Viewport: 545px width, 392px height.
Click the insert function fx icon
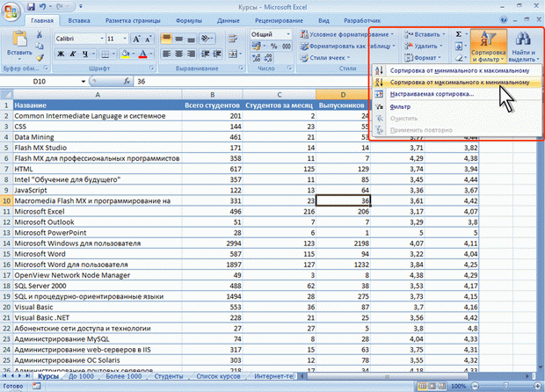(127, 82)
